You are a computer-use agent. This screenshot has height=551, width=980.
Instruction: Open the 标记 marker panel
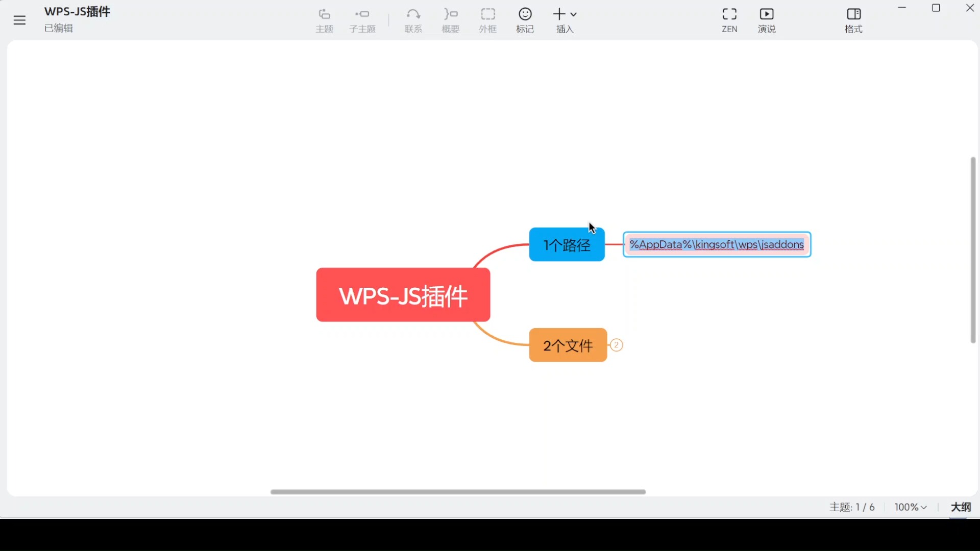tap(525, 21)
